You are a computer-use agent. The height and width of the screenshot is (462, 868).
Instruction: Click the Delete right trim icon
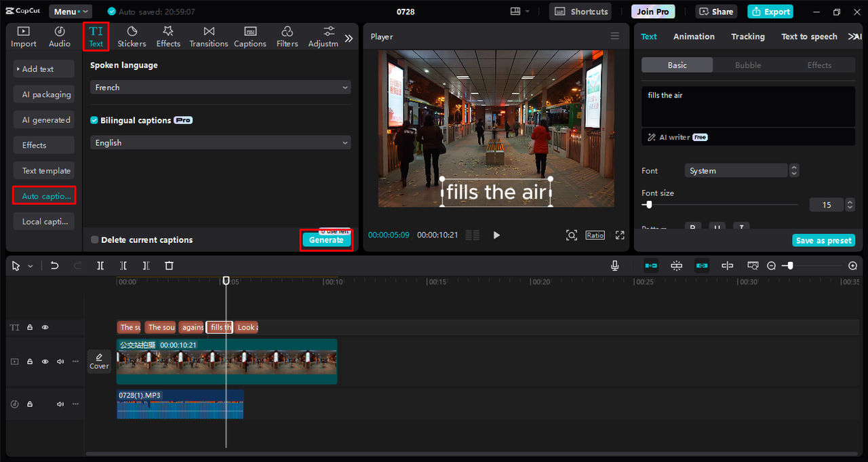tap(146, 266)
